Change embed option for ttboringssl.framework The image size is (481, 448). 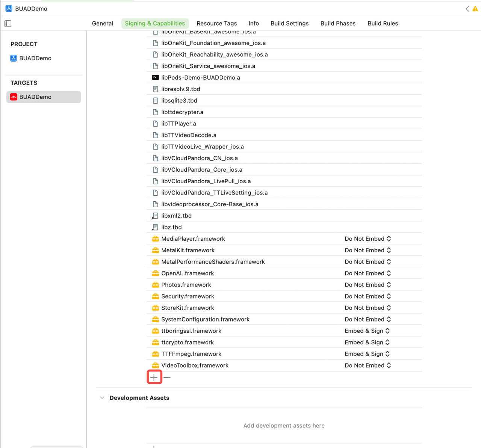367,331
